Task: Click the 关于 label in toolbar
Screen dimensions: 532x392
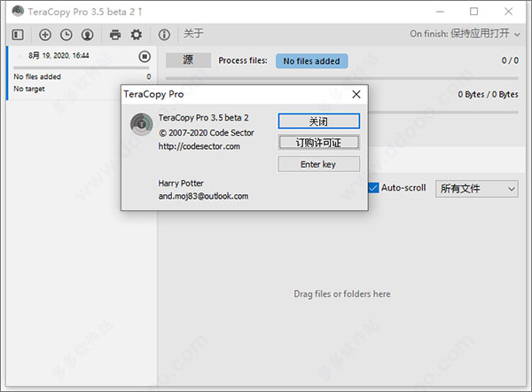Action: pos(193,34)
